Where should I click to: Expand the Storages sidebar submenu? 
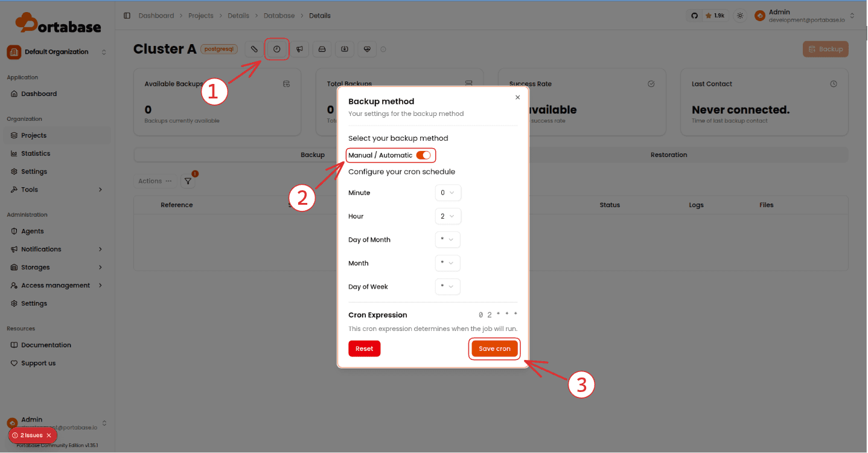pyautogui.click(x=57, y=268)
